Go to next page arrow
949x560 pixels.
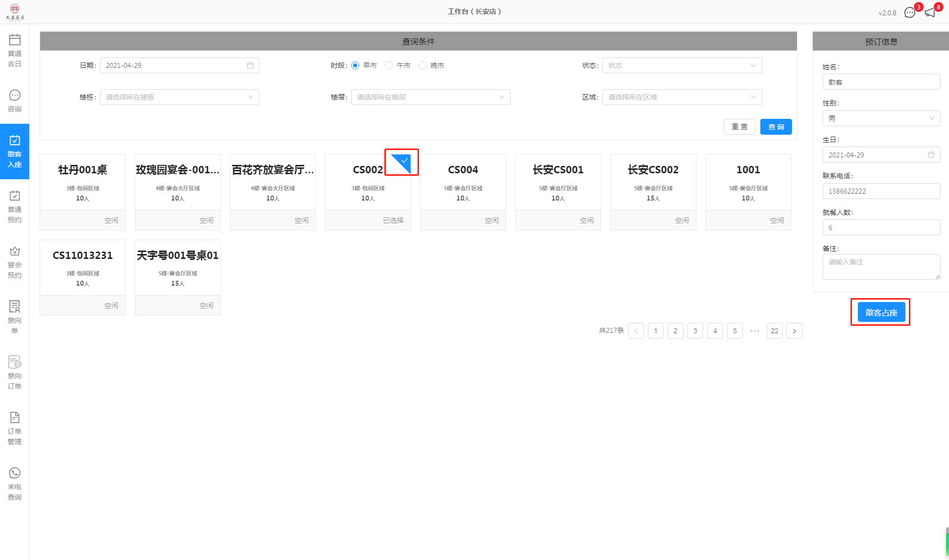click(x=794, y=331)
